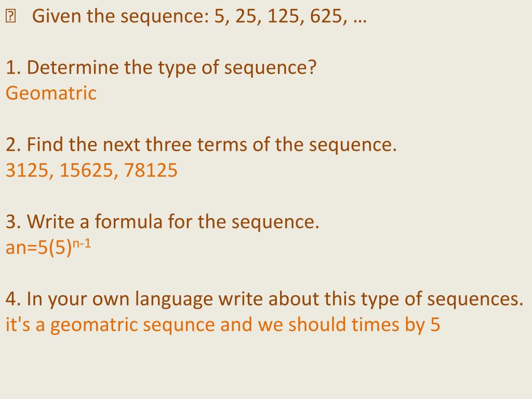This screenshot has width=532, height=399.
Task: Select the answer 'Geomatric'
Action: 51,93
